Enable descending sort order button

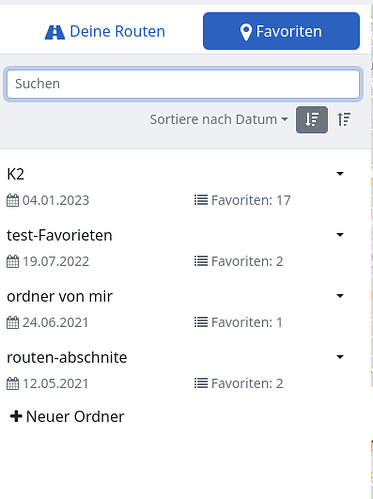coord(312,120)
